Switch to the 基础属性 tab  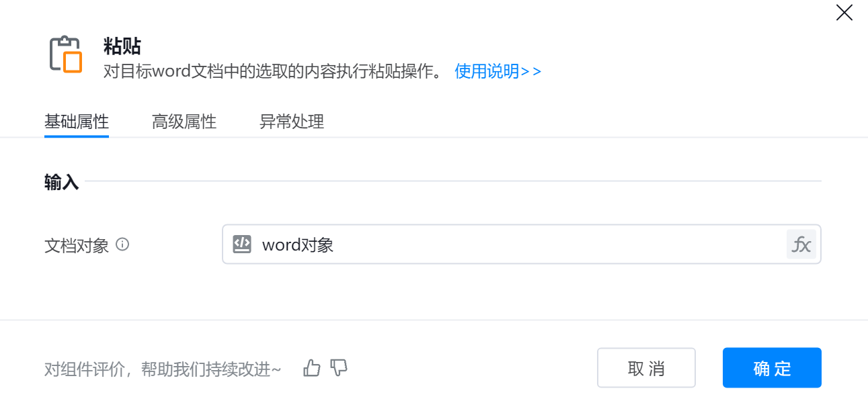(x=77, y=122)
